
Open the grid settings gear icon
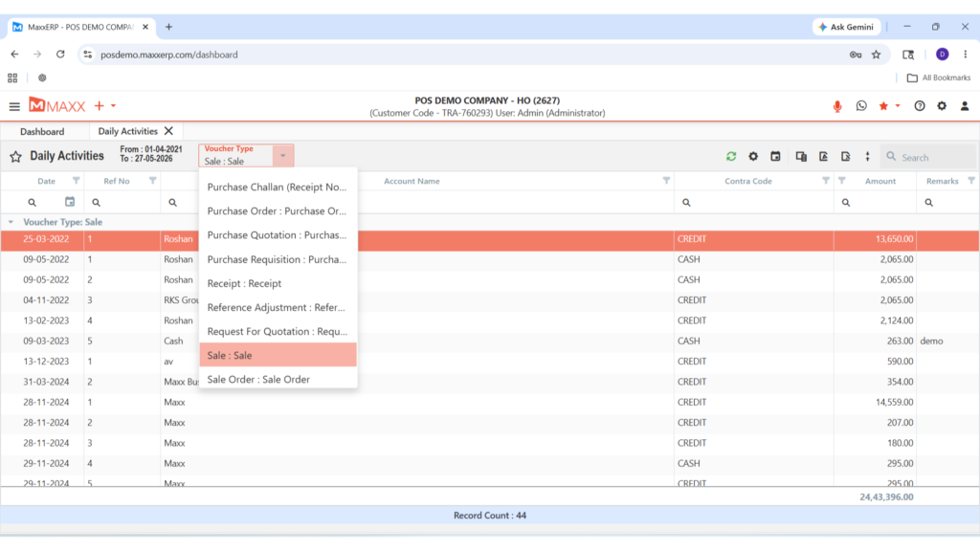753,156
